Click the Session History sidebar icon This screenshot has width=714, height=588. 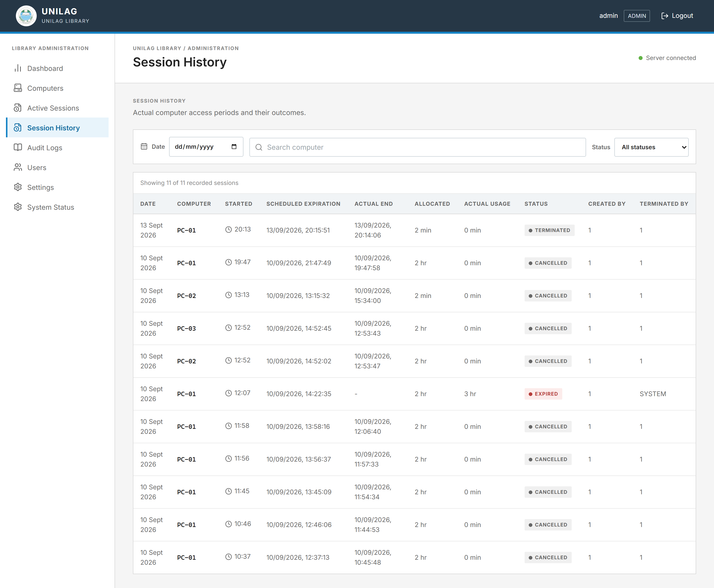tap(18, 128)
